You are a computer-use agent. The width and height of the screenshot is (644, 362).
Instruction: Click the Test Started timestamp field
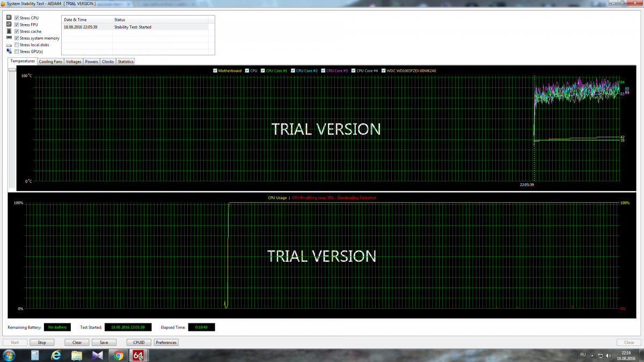pyautogui.click(x=128, y=327)
